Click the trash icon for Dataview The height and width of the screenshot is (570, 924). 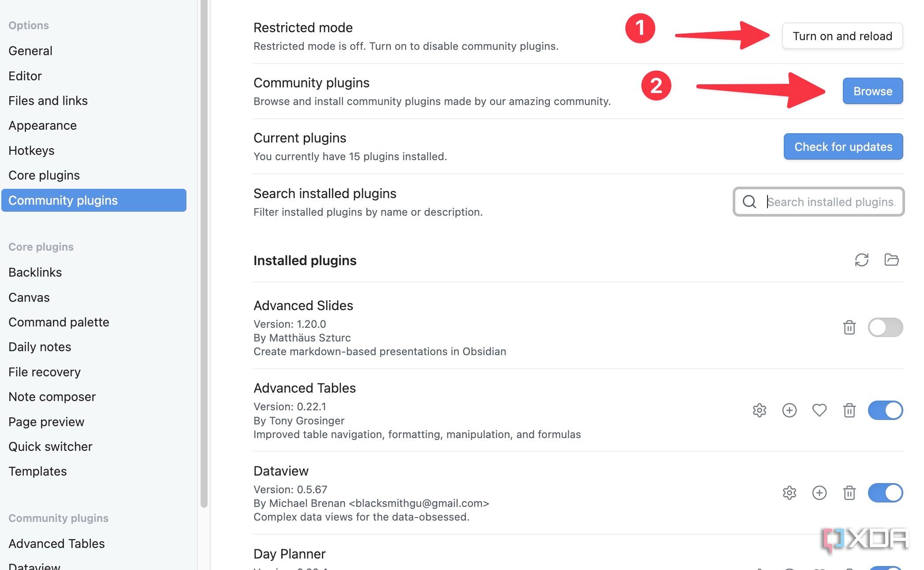849,493
